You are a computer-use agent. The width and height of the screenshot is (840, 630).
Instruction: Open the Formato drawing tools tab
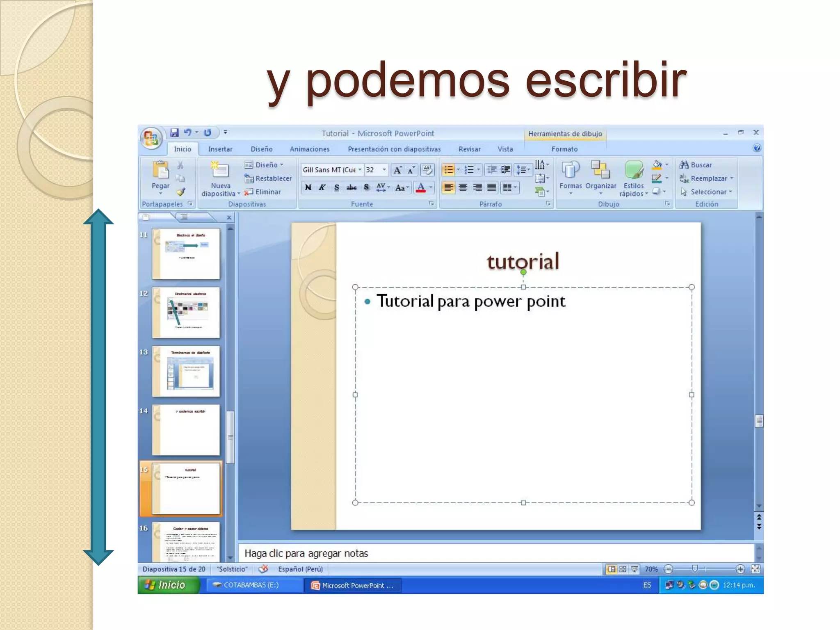[x=564, y=149]
